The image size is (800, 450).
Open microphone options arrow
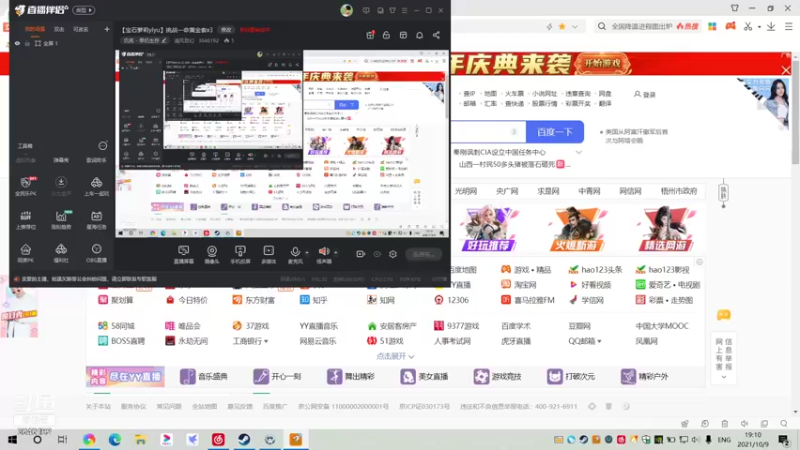[307, 252]
